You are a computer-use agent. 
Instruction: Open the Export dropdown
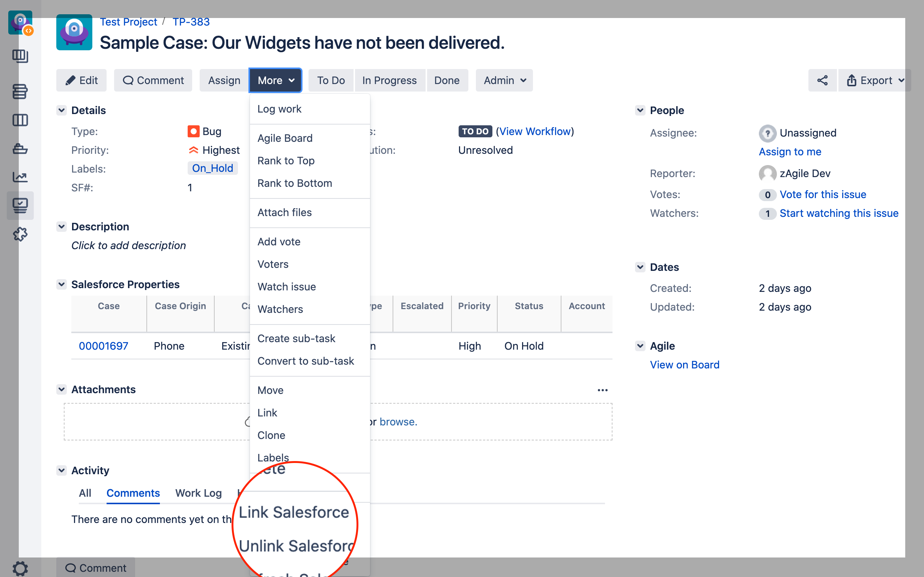(874, 80)
